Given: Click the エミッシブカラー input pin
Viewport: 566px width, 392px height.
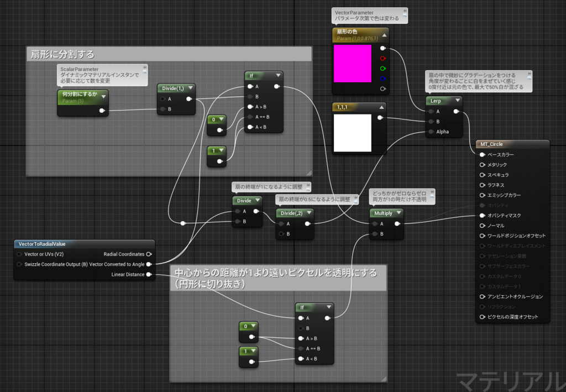Looking at the screenshot, I should pos(482,195).
